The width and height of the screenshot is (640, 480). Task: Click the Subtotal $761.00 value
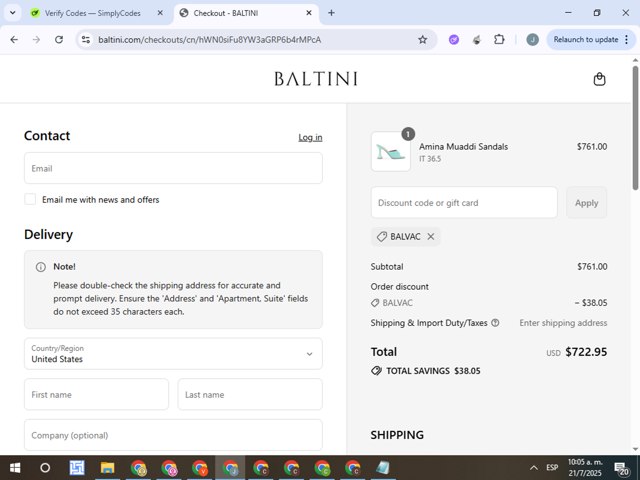pos(592,267)
